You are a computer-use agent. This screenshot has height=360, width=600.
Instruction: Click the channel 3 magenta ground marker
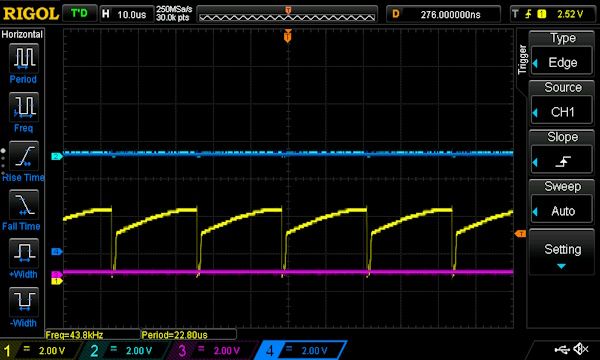[57, 274]
